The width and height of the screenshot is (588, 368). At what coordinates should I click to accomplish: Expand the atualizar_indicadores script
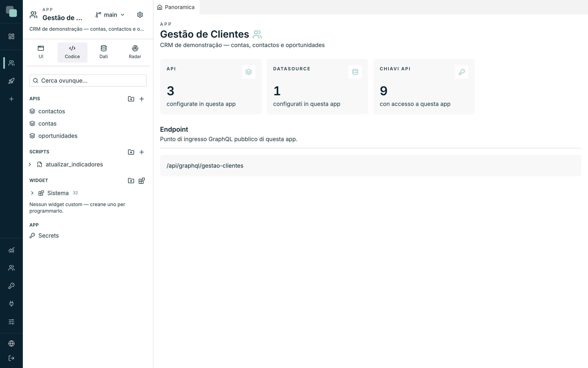pyautogui.click(x=30, y=165)
